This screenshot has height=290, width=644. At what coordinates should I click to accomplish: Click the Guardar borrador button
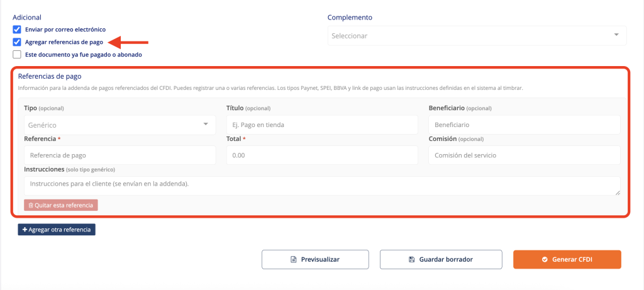click(441, 260)
